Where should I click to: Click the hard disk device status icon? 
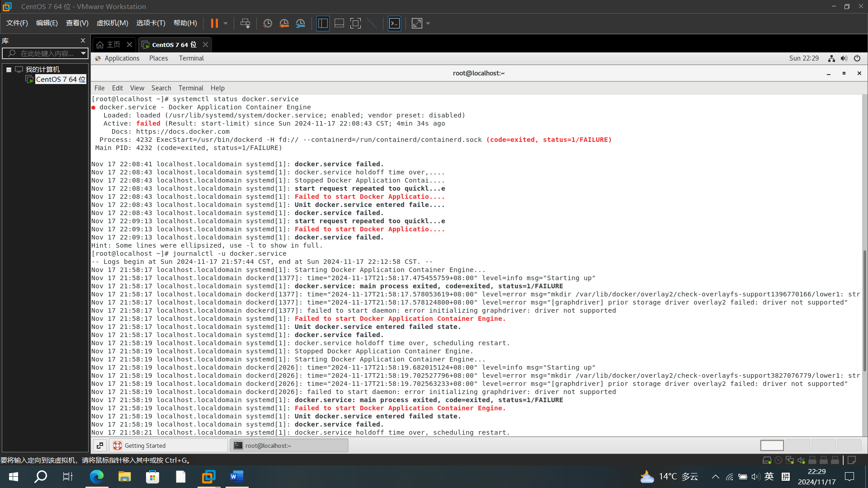(x=767, y=460)
